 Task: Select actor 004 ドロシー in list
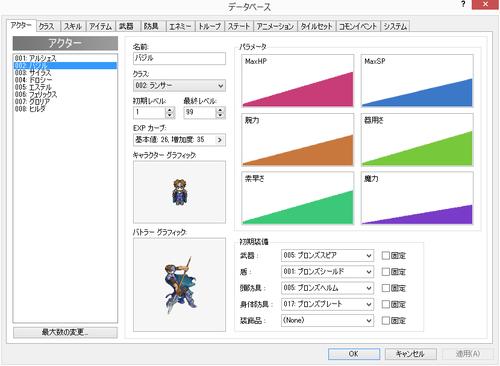pos(65,80)
